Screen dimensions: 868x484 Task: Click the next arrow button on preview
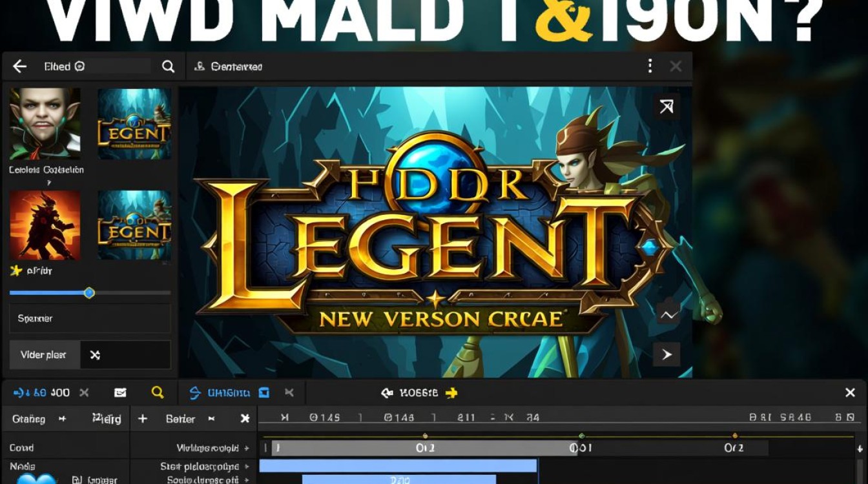666,354
